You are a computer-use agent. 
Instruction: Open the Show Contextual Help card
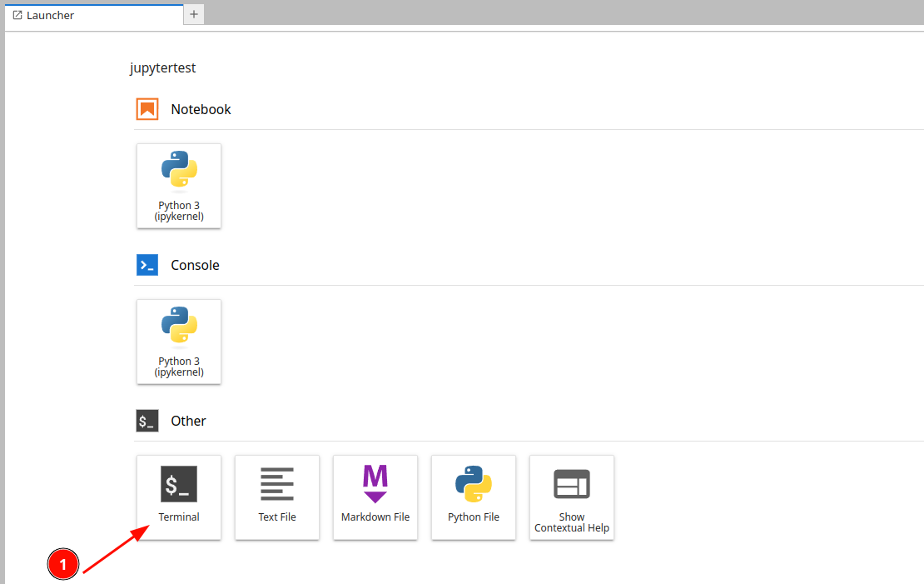click(x=572, y=497)
